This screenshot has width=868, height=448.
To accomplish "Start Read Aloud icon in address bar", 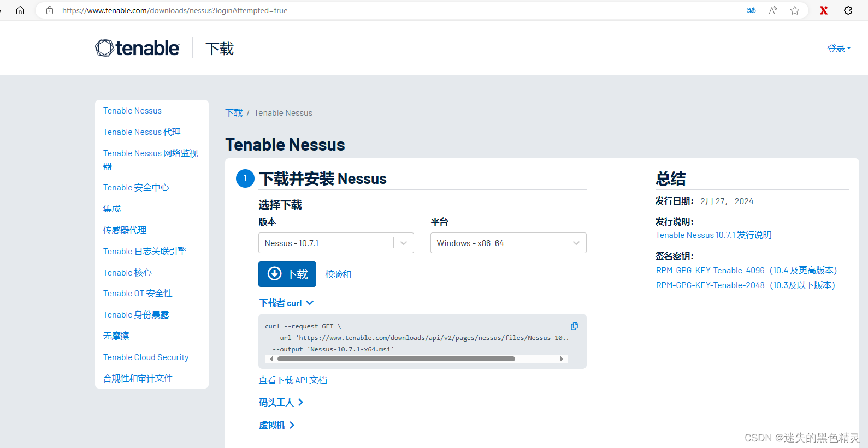I will (x=773, y=10).
